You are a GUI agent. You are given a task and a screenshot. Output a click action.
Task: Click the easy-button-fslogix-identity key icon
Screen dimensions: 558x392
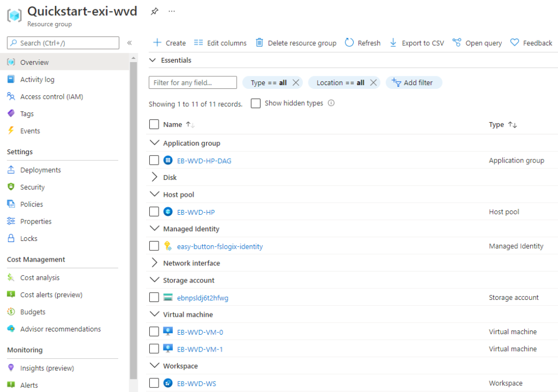168,246
